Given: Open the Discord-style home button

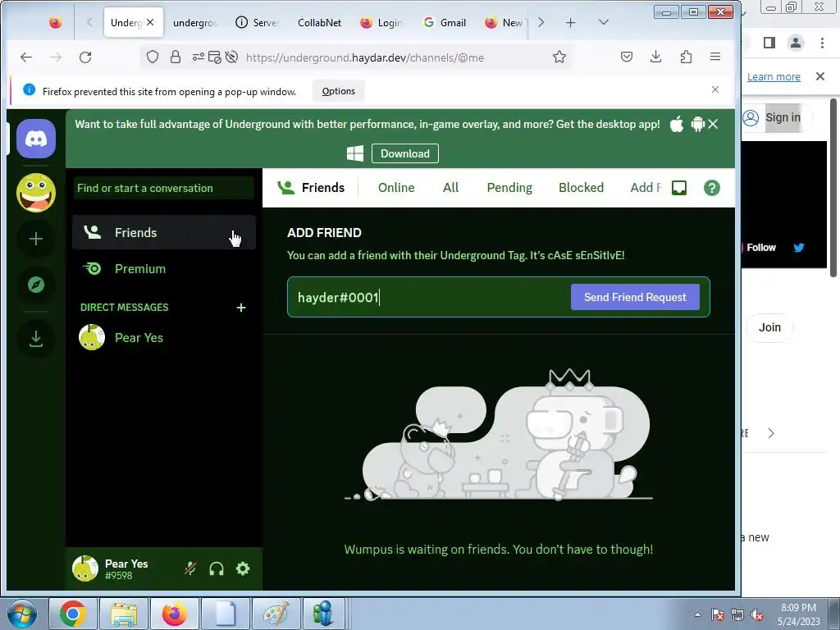Looking at the screenshot, I should click(36, 139).
